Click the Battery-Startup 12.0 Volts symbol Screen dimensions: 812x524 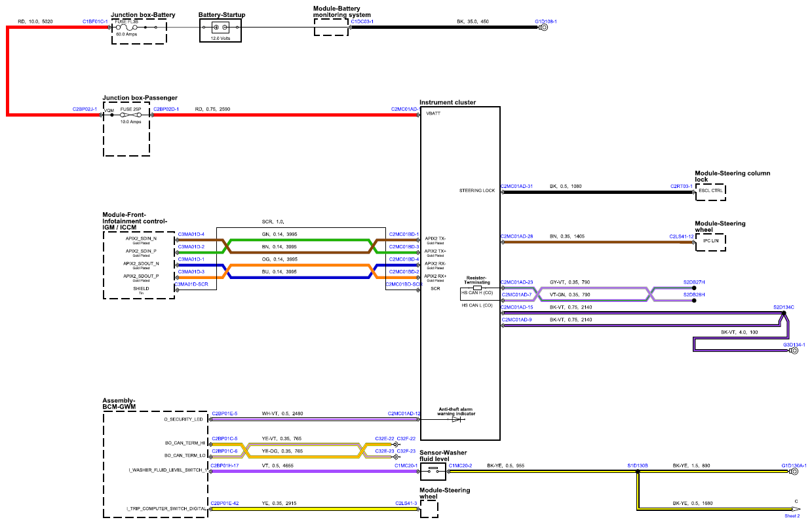tap(220, 28)
